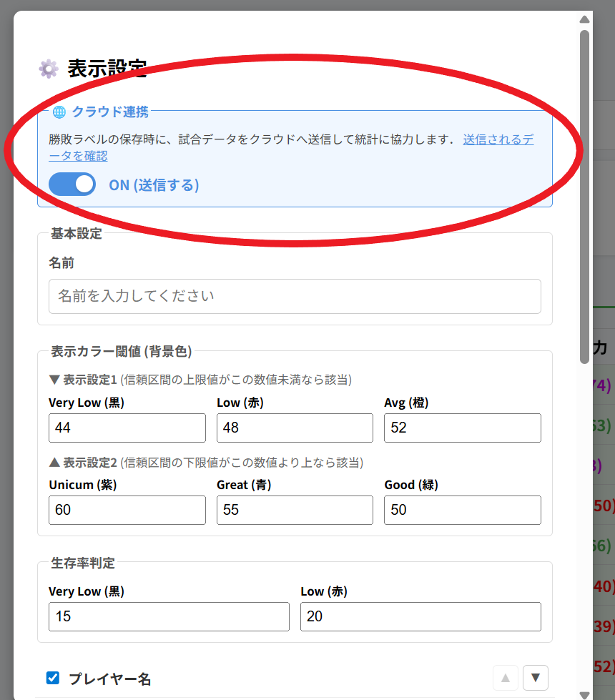The image size is (615, 700).
Task: Click the 名前 name input field
Action: pyautogui.click(x=295, y=296)
